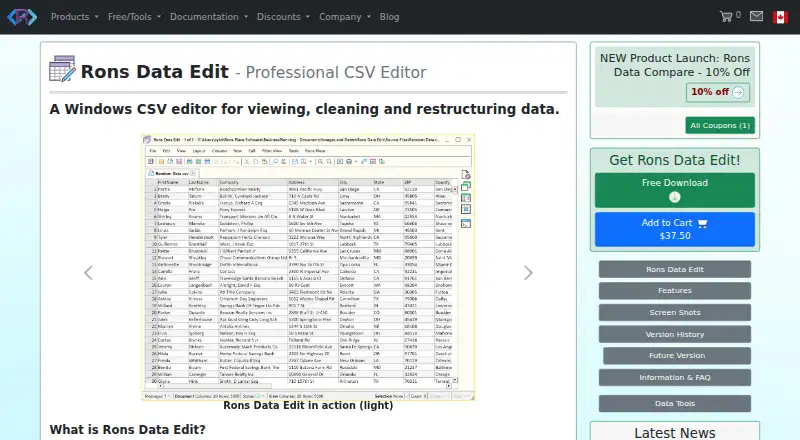Open Information & FAQ page
Screen dimensions: 800x440
674,378
